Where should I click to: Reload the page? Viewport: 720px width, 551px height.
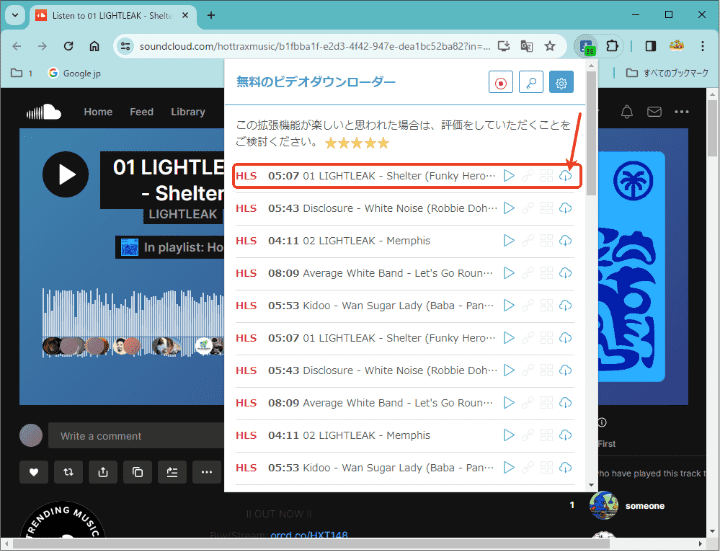pyautogui.click(x=68, y=46)
